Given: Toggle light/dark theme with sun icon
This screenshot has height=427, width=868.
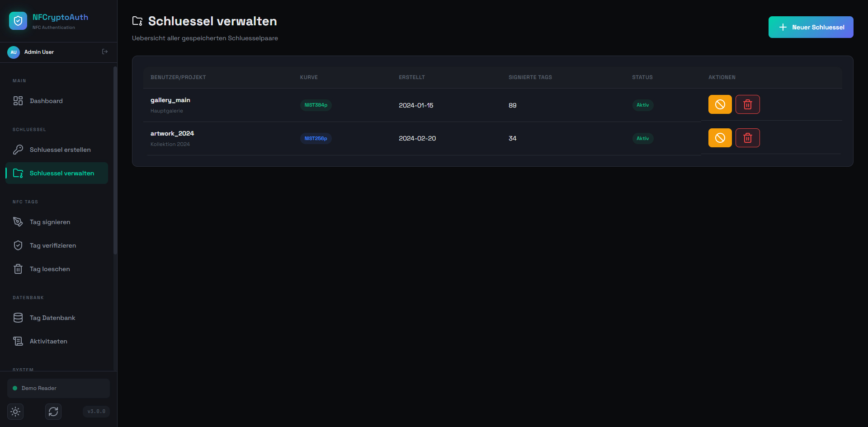Looking at the screenshot, I should point(15,412).
